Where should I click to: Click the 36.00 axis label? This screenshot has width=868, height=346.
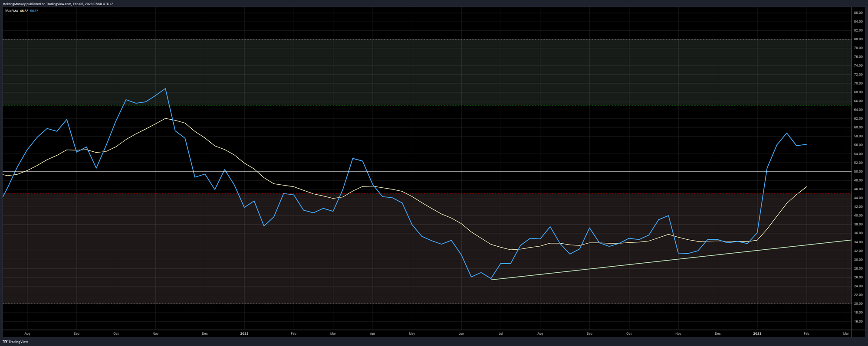click(x=858, y=233)
